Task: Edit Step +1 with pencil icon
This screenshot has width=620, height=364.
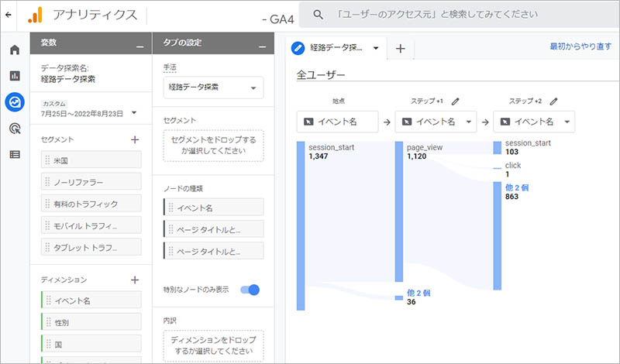Action: click(x=456, y=101)
